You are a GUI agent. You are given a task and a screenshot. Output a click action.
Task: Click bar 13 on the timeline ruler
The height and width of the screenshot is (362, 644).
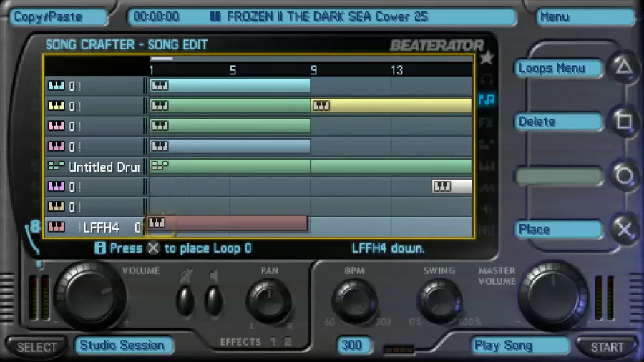(x=396, y=71)
